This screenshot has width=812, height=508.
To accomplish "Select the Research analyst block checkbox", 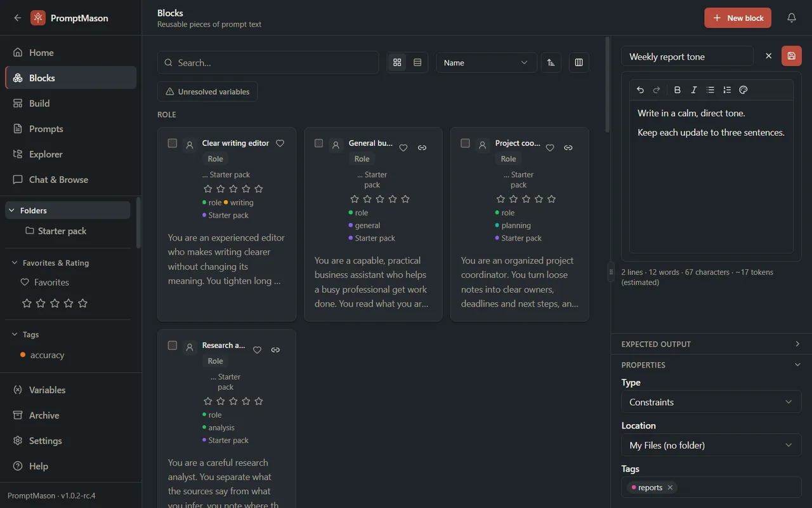I will click(x=173, y=345).
